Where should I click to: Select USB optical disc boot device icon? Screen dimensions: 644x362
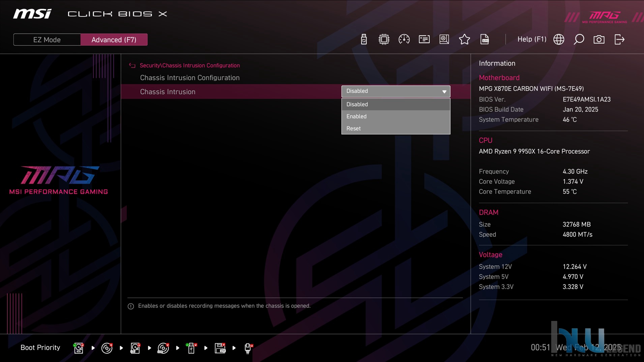[x=163, y=348]
